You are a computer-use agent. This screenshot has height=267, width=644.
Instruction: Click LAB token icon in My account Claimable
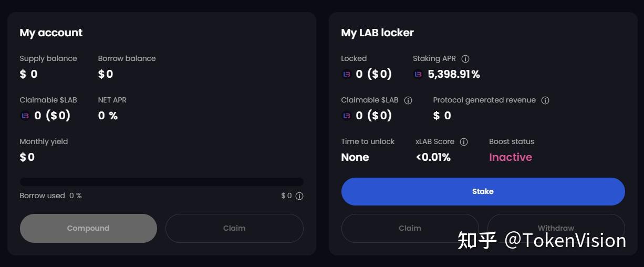(x=25, y=116)
